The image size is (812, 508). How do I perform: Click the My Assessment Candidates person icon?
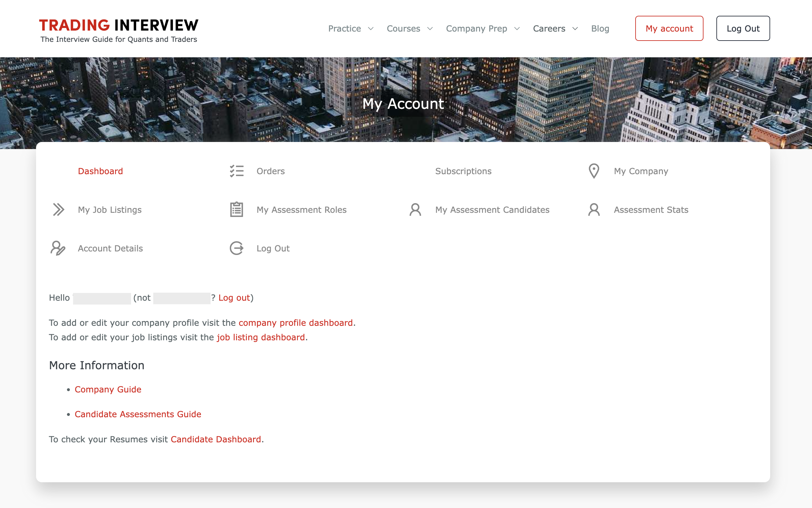click(415, 210)
